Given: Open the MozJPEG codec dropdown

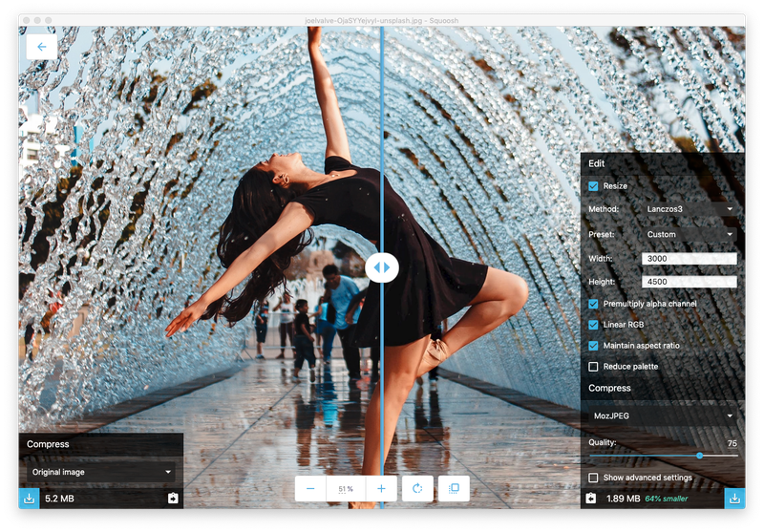Looking at the screenshot, I should tap(663, 415).
